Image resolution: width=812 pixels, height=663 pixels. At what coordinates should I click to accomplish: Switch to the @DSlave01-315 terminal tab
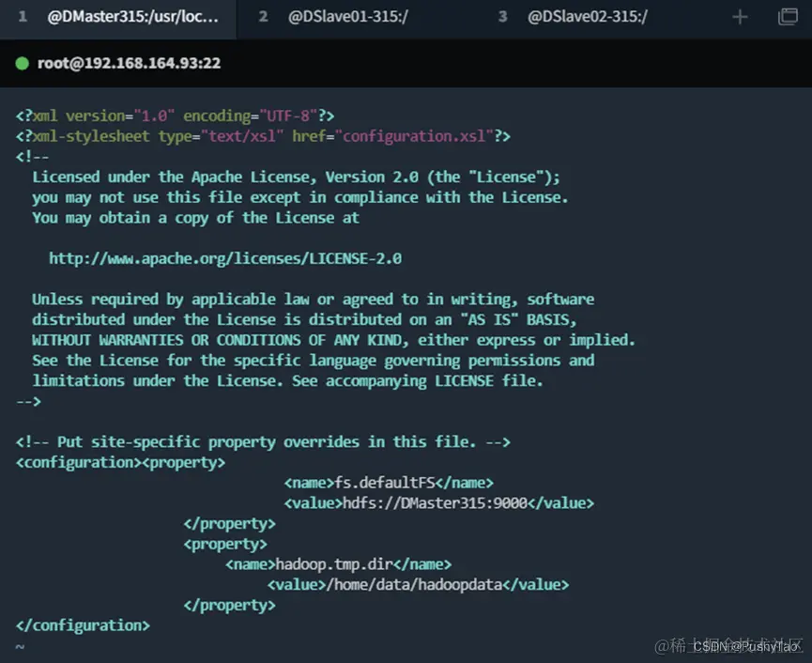tap(348, 17)
